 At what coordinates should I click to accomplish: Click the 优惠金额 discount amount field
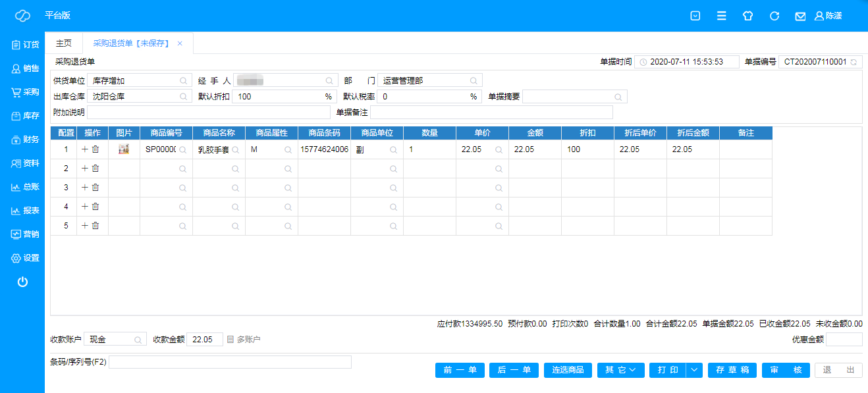click(x=844, y=340)
